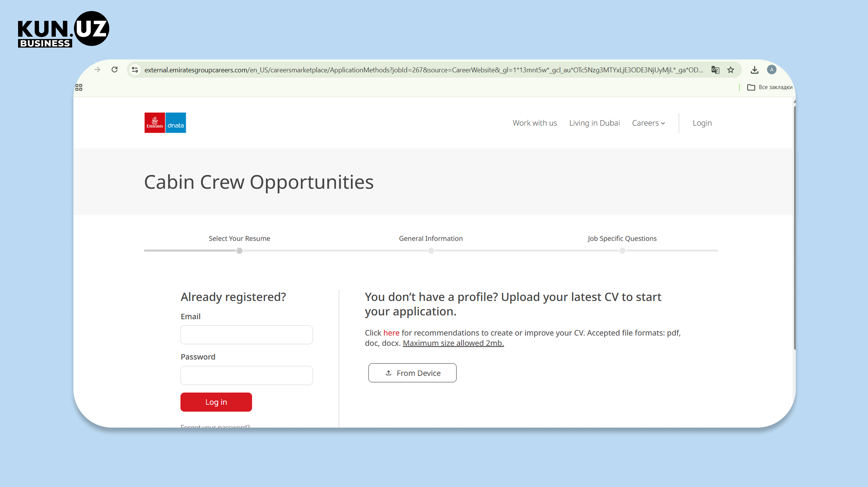This screenshot has height=487, width=868.
Task: Open the Все закладки bookmarks folder
Action: click(770, 87)
